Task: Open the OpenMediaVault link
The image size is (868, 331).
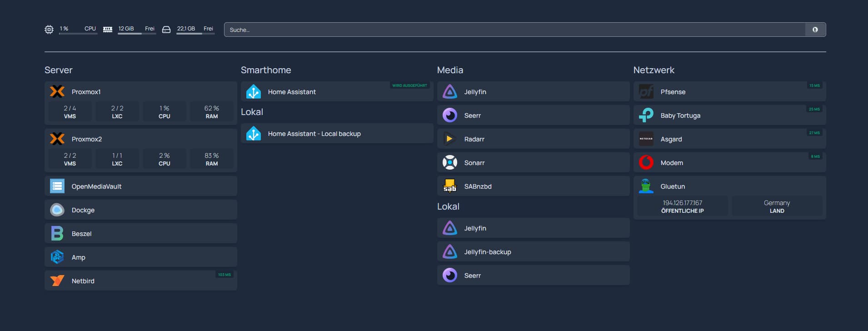Action: (141, 186)
